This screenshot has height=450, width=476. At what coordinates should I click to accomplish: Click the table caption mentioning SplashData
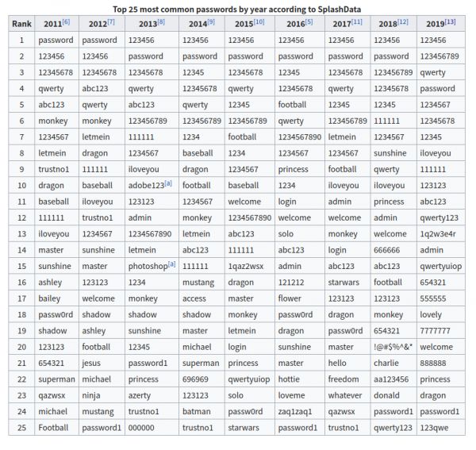pos(238,7)
